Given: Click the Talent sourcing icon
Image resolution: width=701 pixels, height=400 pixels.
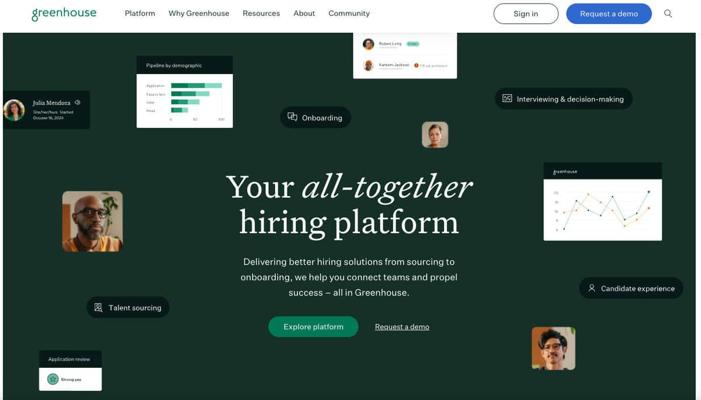Looking at the screenshot, I should 98,307.
